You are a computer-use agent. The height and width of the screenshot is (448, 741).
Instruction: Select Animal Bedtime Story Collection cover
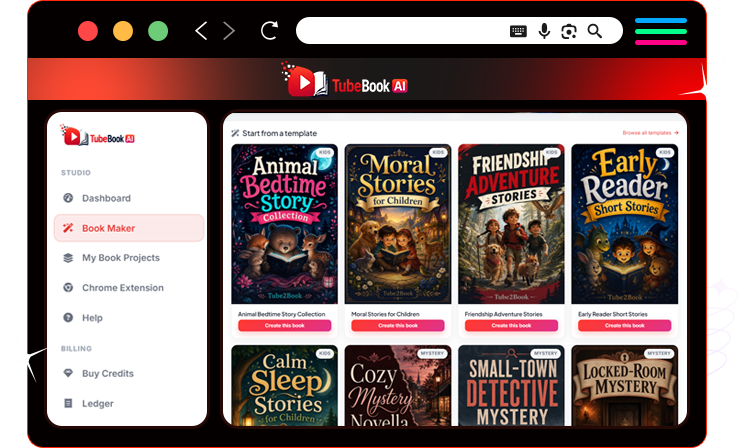(284, 224)
